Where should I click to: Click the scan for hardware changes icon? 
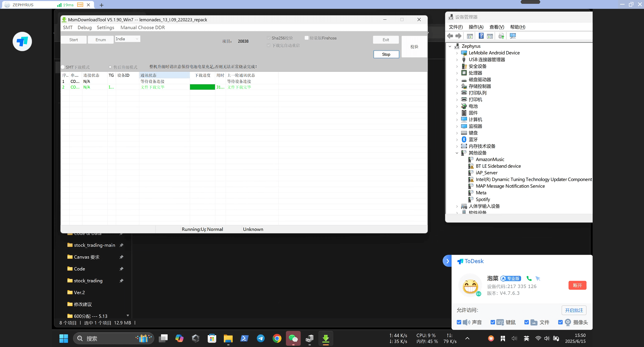point(513,36)
